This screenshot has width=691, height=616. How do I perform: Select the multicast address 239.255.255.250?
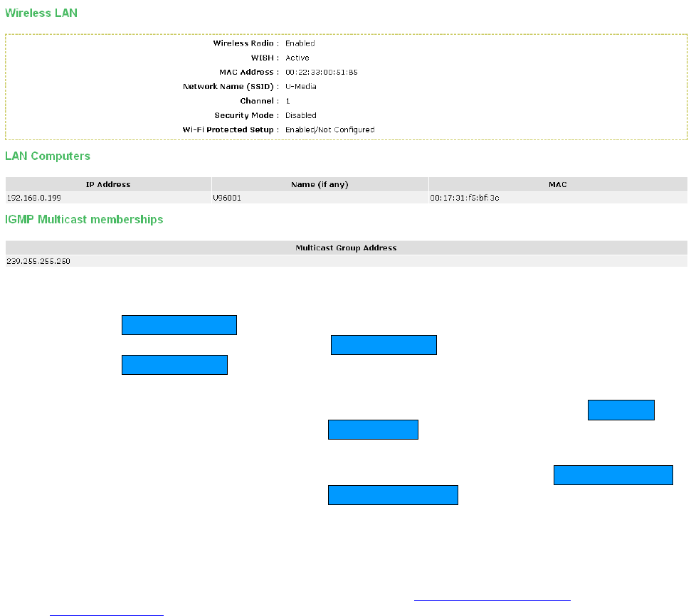38,261
